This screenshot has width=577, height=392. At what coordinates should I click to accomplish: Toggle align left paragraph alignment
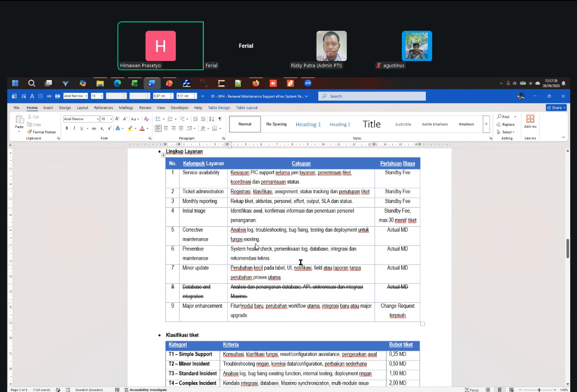(158, 128)
